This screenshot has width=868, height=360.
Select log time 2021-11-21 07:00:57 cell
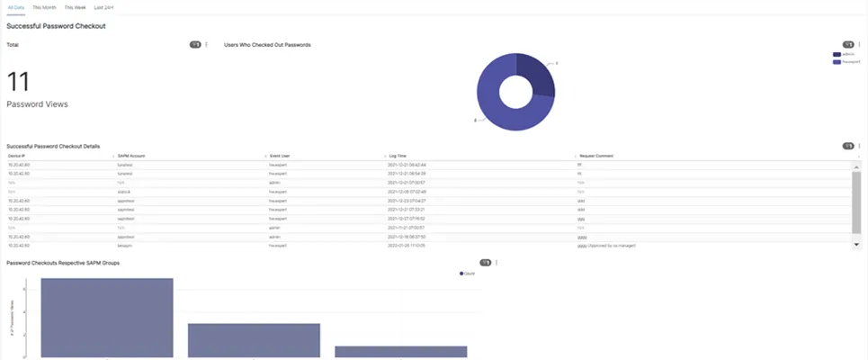pyautogui.click(x=407, y=228)
